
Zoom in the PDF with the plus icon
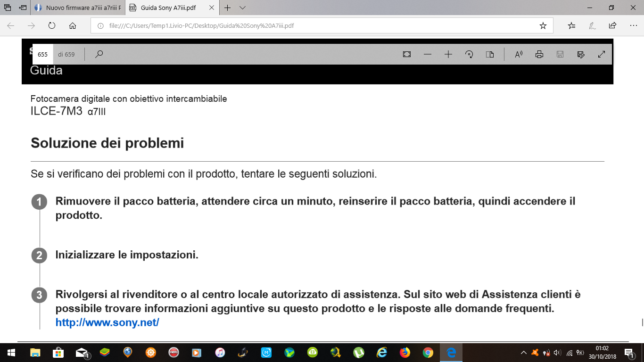coord(448,54)
